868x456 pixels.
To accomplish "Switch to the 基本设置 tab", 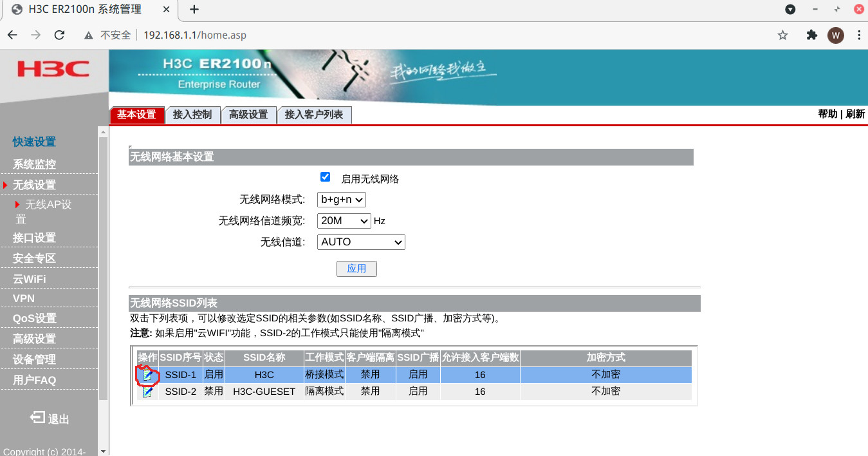I will (x=136, y=115).
